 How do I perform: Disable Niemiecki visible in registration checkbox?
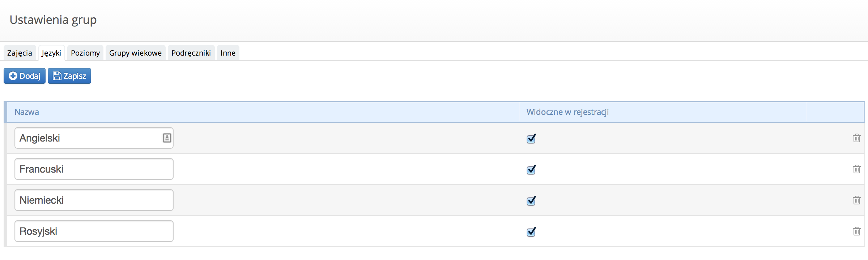(x=531, y=201)
